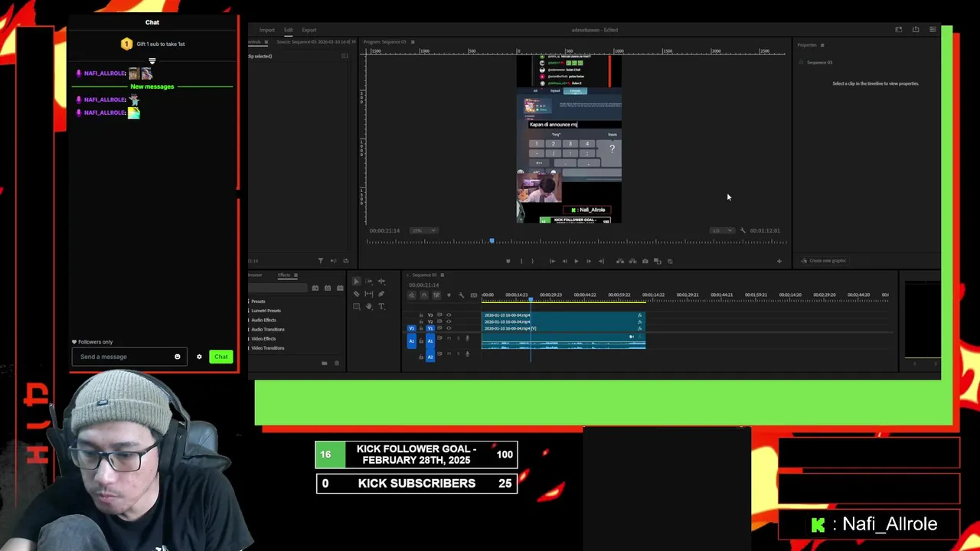Expand the Audio Effects folder
The width and height of the screenshot is (980, 551).
pyautogui.click(x=263, y=320)
